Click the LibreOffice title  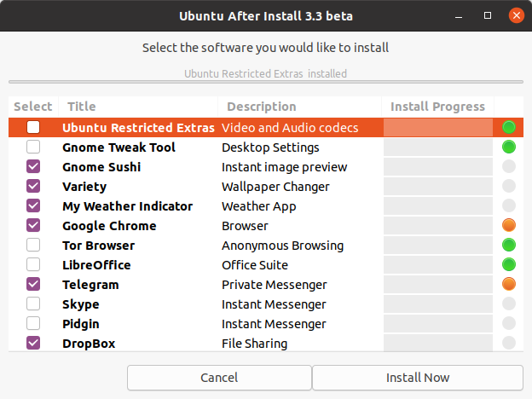coord(96,265)
